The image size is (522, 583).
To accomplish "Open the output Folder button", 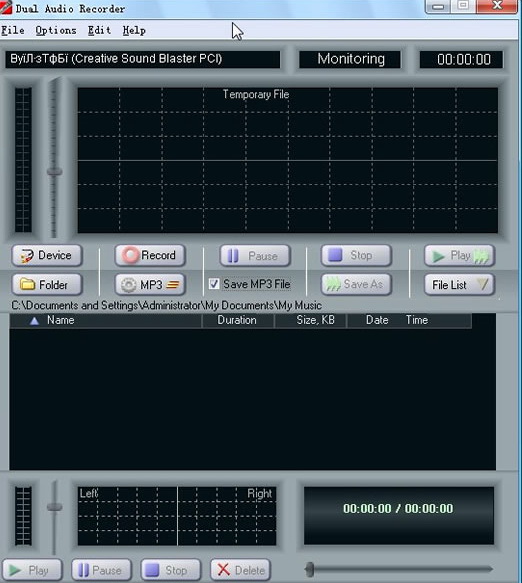I will click(x=47, y=285).
